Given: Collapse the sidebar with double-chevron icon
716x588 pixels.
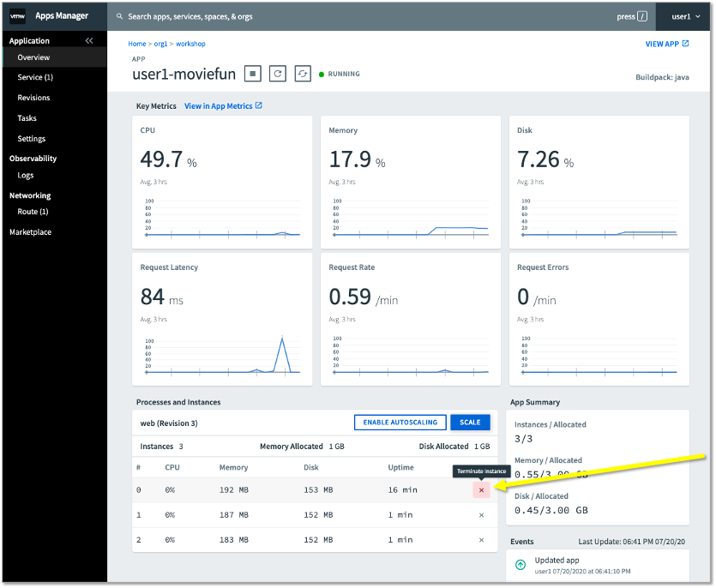Looking at the screenshot, I should [x=89, y=40].
